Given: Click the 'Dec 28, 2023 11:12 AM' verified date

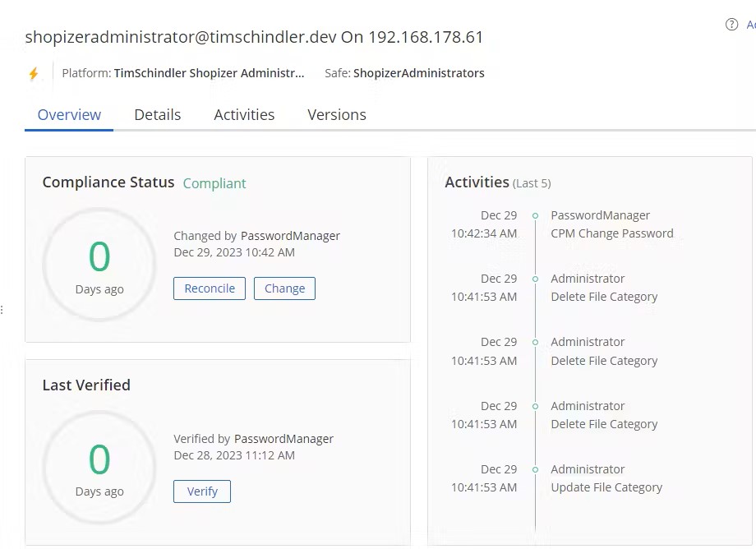Looking at the screenshot, I should [234, 455].
